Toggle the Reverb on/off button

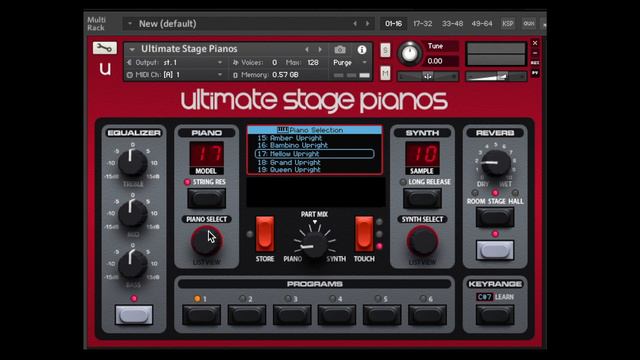495,250
